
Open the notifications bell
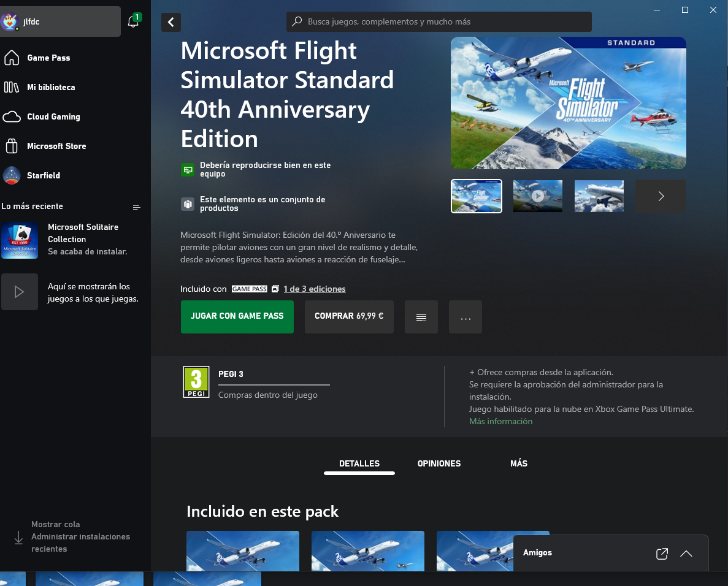pyautogui.click(x=133, y=21)
